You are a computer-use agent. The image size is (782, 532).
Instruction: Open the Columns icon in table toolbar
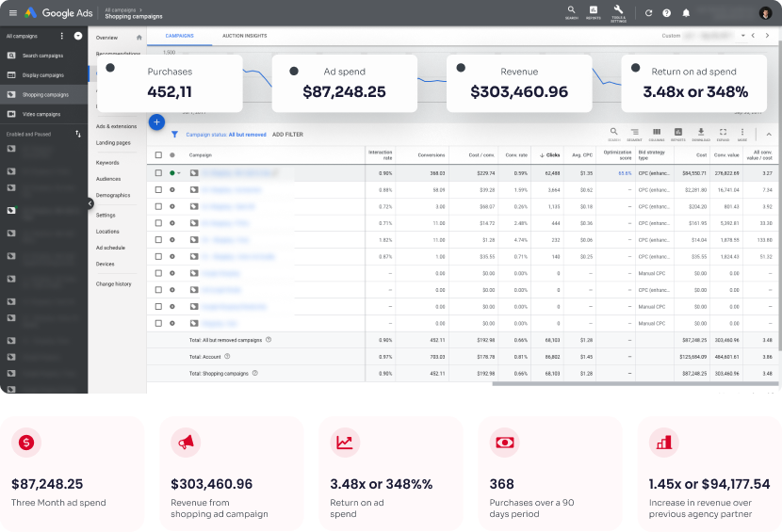tap(657, 134)
